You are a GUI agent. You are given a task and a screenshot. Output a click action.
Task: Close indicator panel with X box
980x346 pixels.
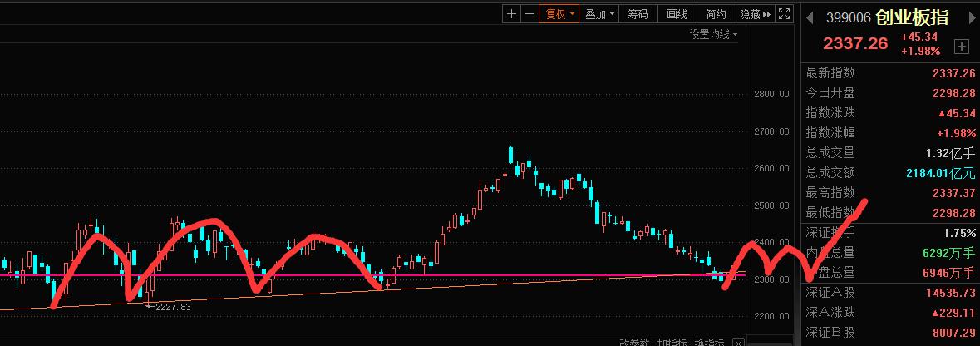tap(738, 342)
